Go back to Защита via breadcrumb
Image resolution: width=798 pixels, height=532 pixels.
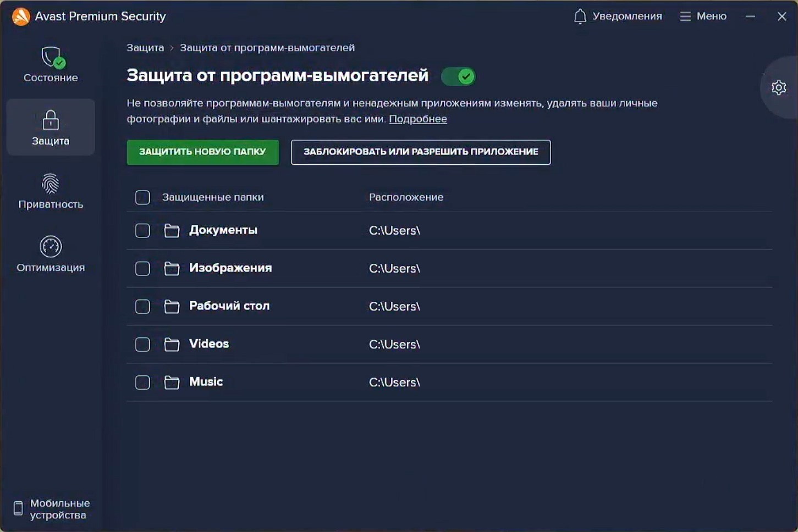coord(145,47)
